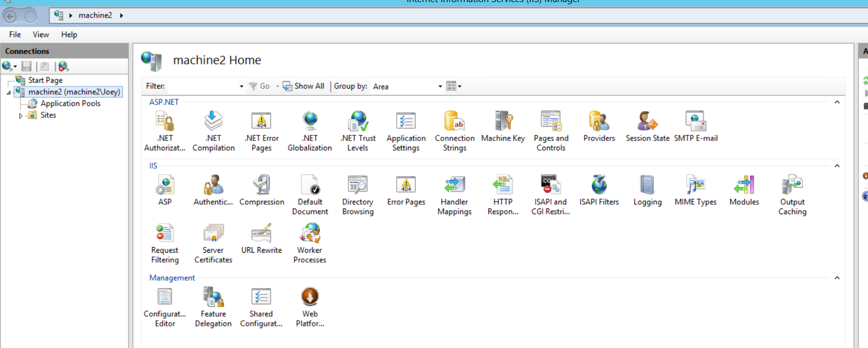Click the Go filter button
Screen dimensions: 868x348
point(259,86)
